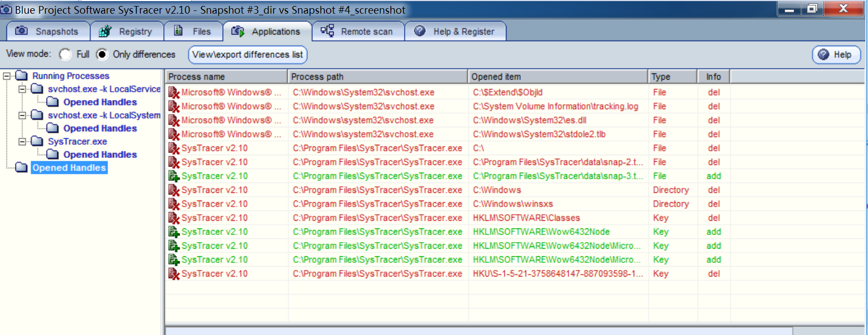Click the folder icon of svchost.exe -k LocalSystem
The width and height of the screenshot is (868, 335).
[x=37, y=115]
